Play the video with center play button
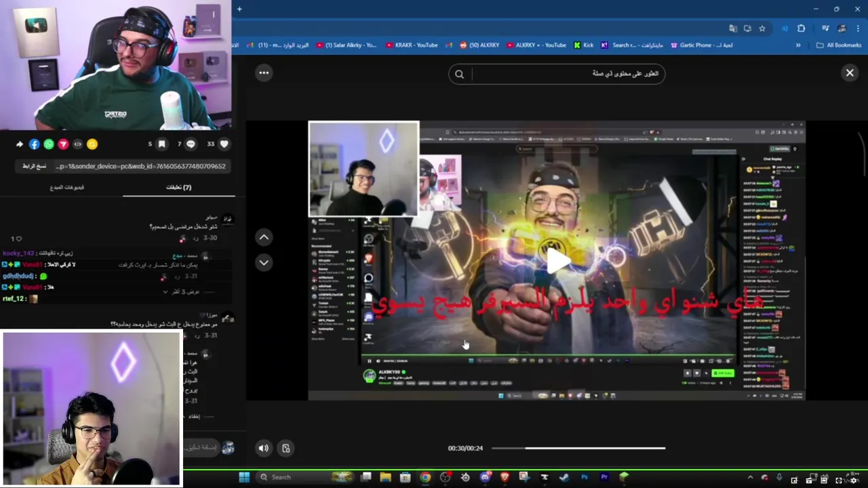Viewport: 868px width, 488px height. 558,261
